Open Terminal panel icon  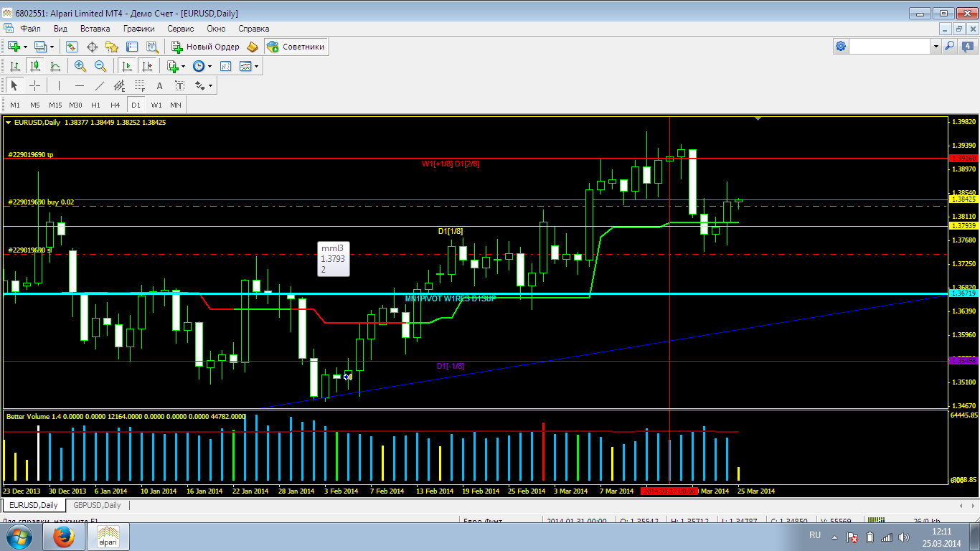pyautogui.click(x=132, y=47)
